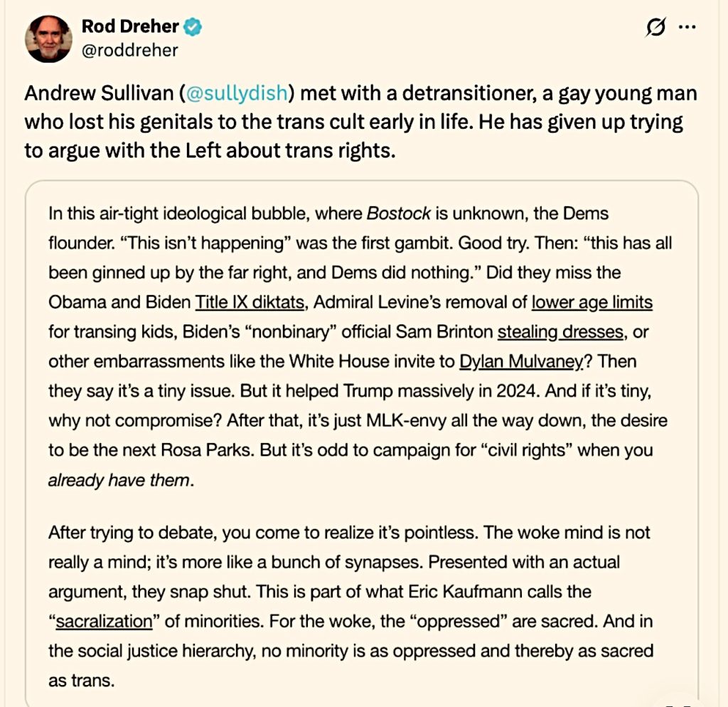The height and width of the screenshot is (707, 728).
Task: Click the "sacralization" underlined link
Action: [104, 621]
